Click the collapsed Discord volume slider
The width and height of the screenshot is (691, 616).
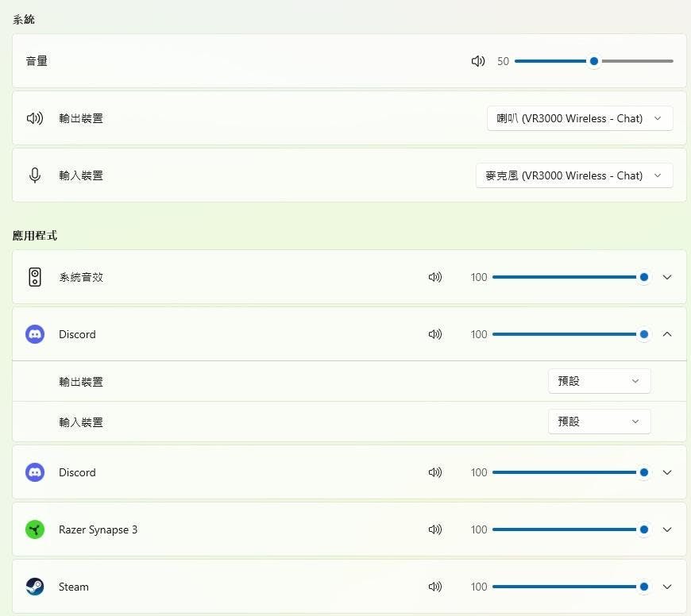click(571, 472)
